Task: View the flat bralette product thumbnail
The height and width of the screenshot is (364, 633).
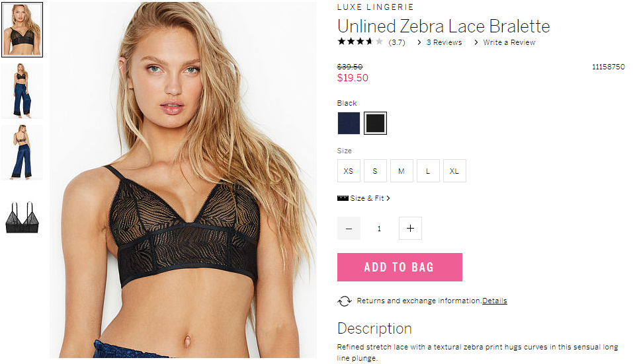Action: pyautogui.click(x=22, y=218)
